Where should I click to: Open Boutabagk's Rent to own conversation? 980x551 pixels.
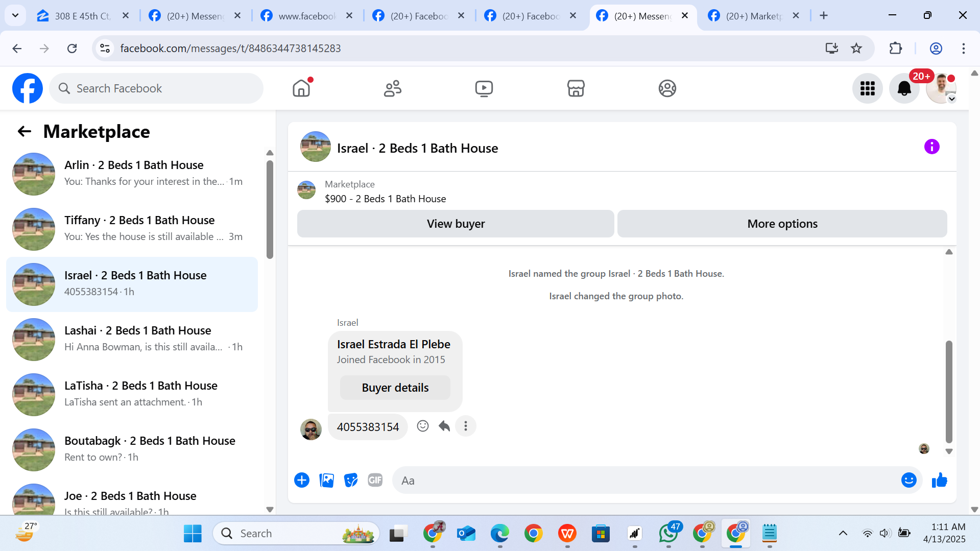(132, 450)
